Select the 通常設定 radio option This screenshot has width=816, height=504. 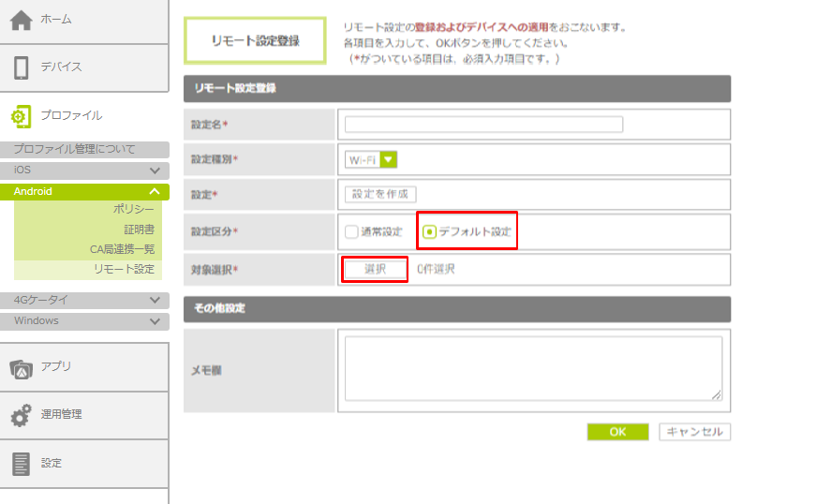point(351,231)
